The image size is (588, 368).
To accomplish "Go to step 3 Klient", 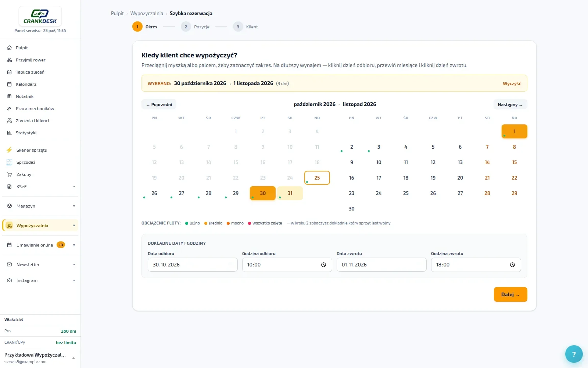I will (x=245, y=27).
